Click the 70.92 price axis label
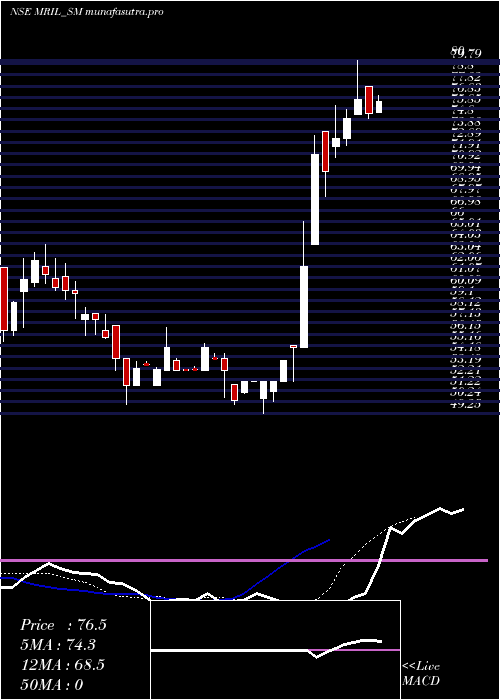The image size is (500, 700). (466, 156)
